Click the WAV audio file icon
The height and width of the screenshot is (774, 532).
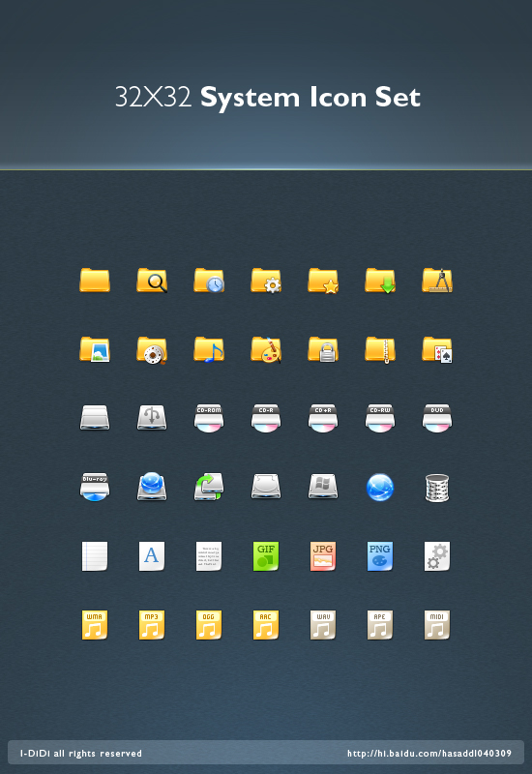(323, 625)
